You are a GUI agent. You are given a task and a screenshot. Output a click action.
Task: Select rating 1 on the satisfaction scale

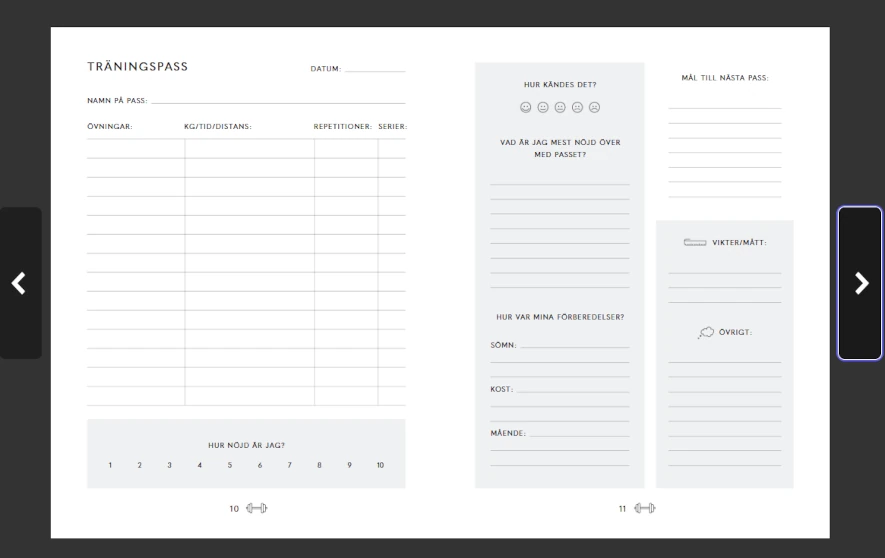pyautogui.click(x=110, y=465)
